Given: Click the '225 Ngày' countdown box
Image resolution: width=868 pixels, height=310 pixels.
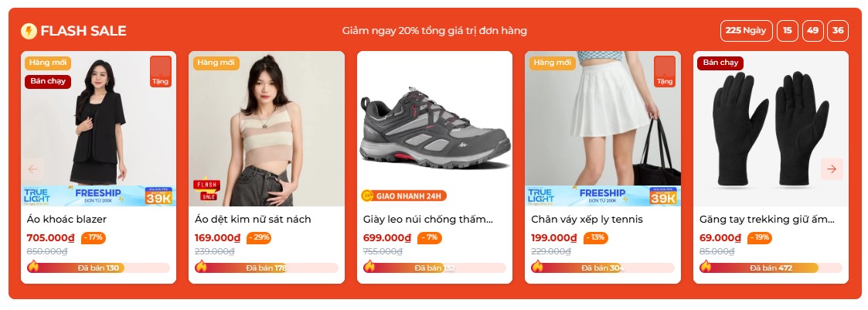Looking at the screenshot, I should [x=746, y=30].
